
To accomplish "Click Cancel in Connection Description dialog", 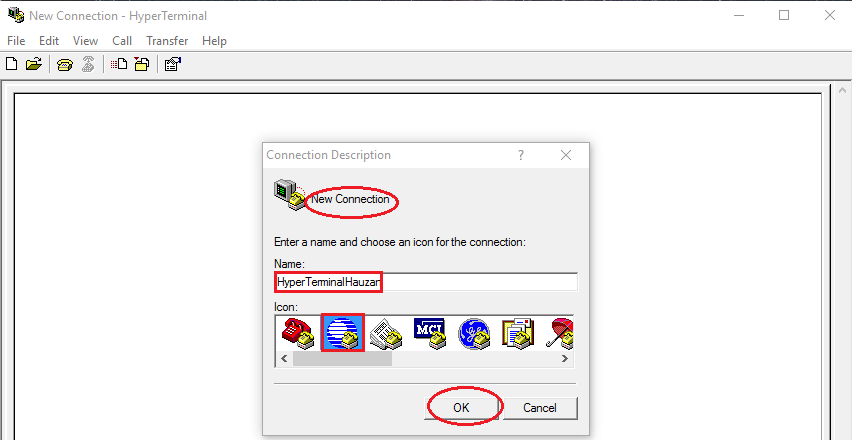I will pos(540,407).
